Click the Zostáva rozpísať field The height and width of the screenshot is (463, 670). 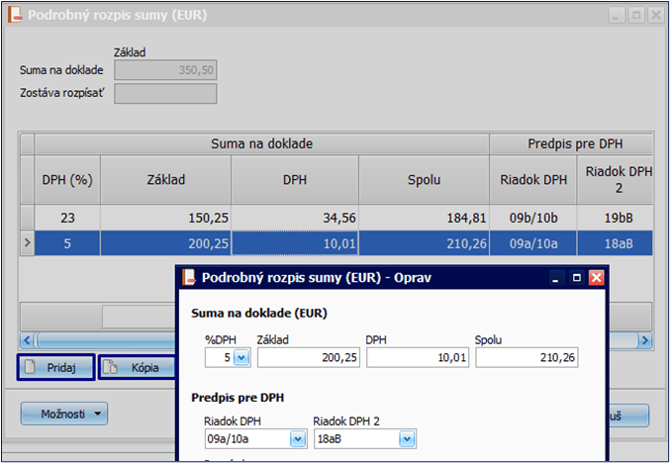coord(167,93)
